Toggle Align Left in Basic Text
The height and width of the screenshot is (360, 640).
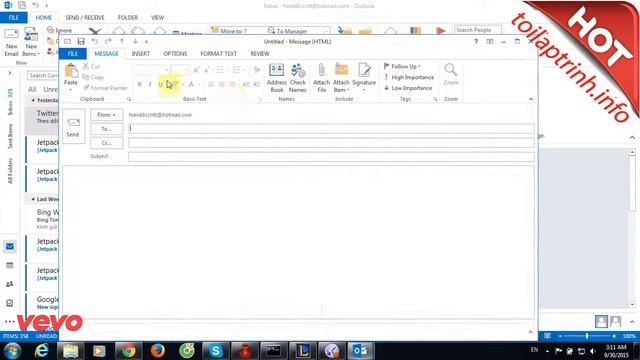point(211,84)
